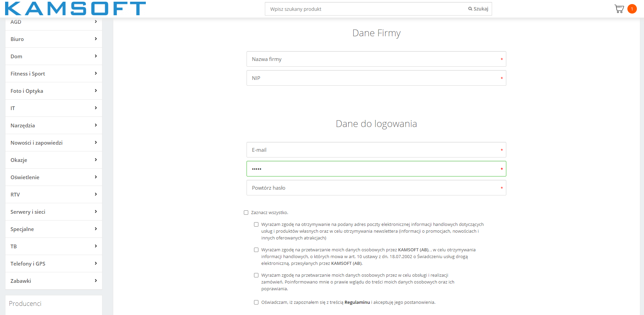Click the orange cart item count badge

coord(632,9)
